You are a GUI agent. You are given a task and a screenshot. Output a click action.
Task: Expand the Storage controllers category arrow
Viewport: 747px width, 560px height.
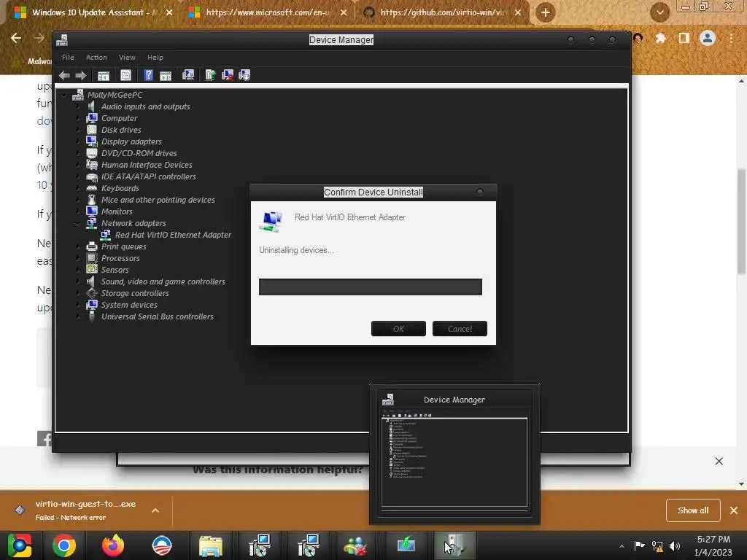(x=78, y=293)
